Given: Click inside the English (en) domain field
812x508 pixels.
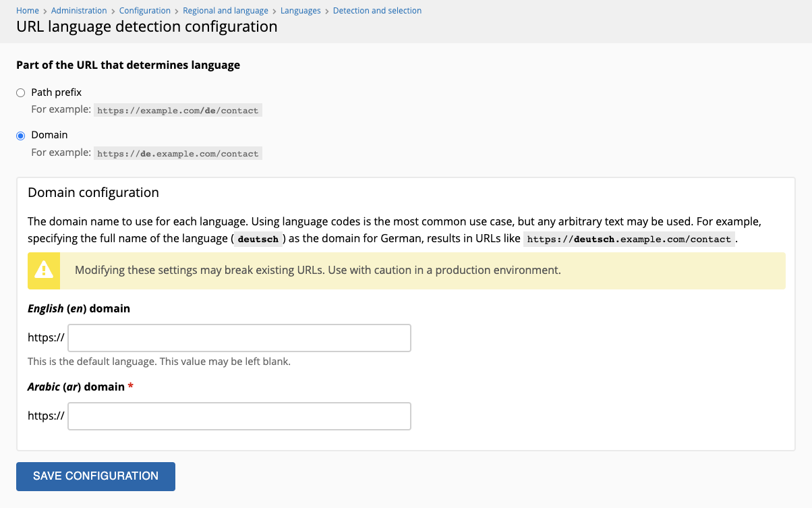Looking at the screenshot, I should coord(239,337).
